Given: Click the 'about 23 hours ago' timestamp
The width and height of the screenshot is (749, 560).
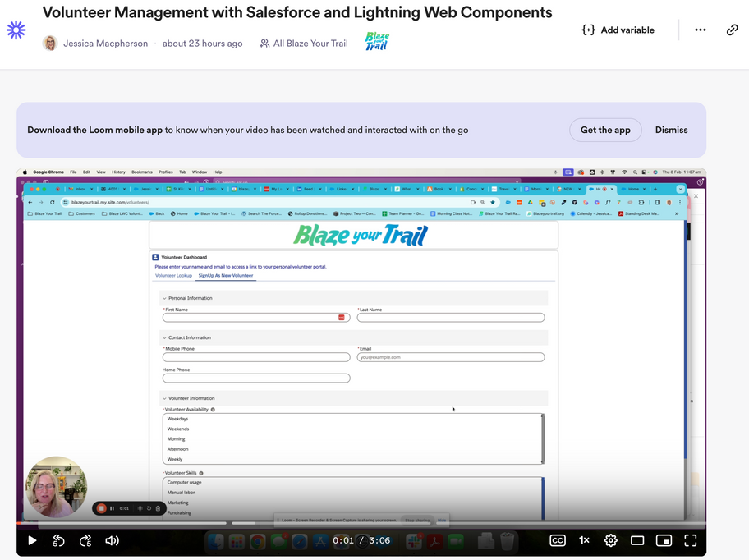Looking at the screenshot, I should click(203, 44).
